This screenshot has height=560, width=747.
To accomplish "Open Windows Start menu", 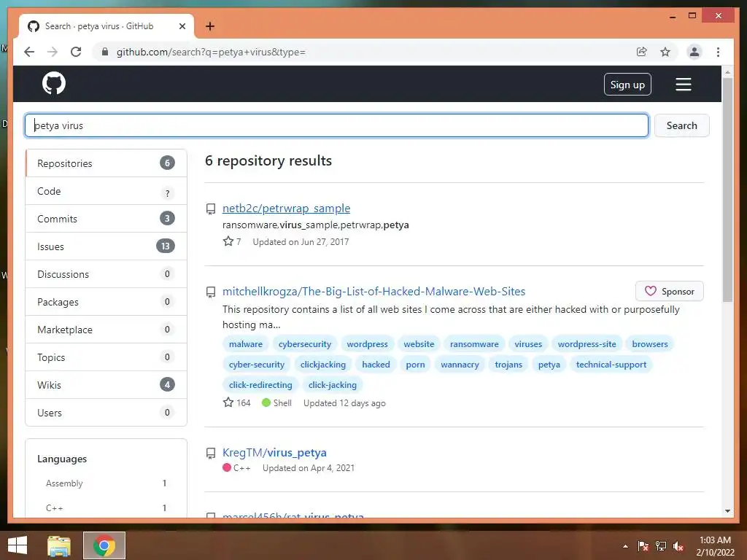I will pos(18,545).
